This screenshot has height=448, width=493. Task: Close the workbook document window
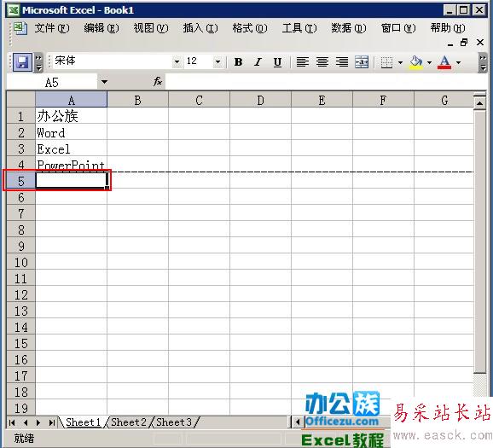pos(480,43)
